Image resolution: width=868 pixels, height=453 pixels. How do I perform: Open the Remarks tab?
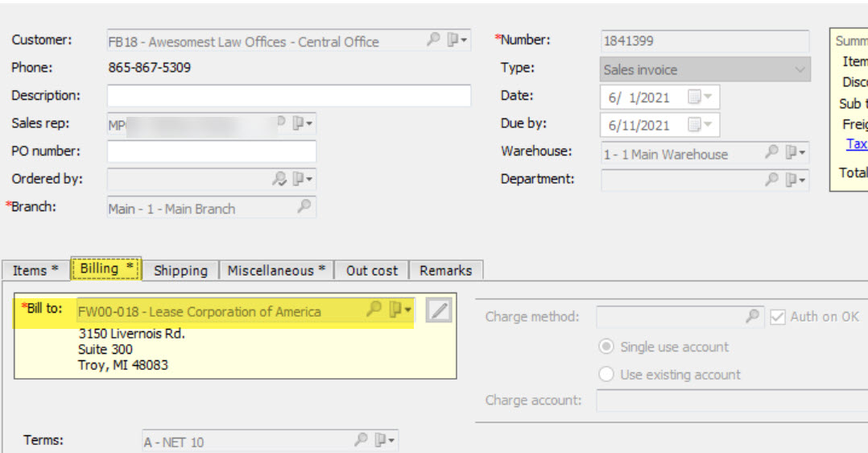pos(445,271)
